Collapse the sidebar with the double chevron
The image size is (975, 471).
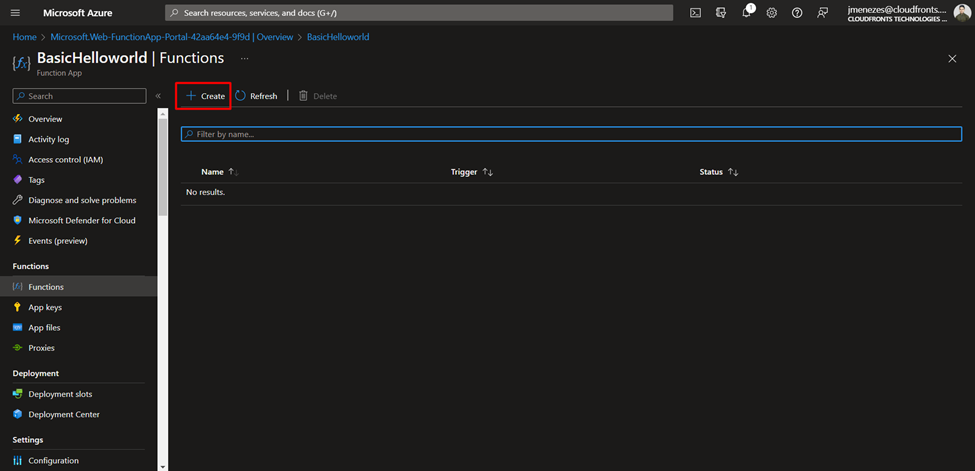click(158, 96)
